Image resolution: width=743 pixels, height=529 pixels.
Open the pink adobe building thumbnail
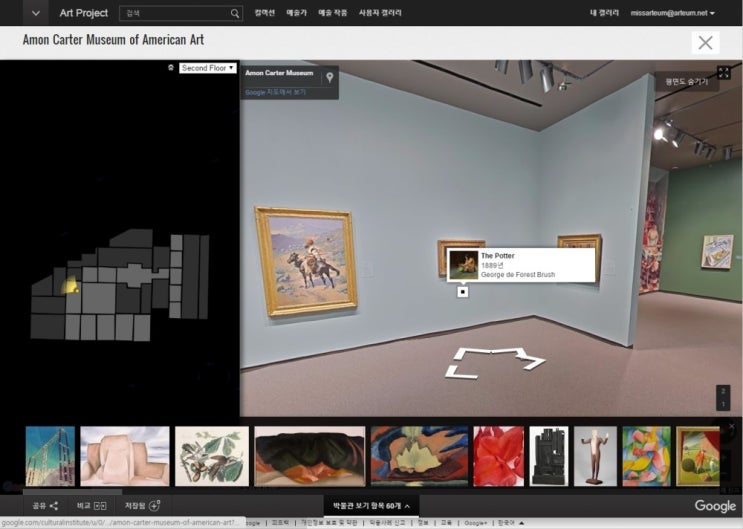125,456
